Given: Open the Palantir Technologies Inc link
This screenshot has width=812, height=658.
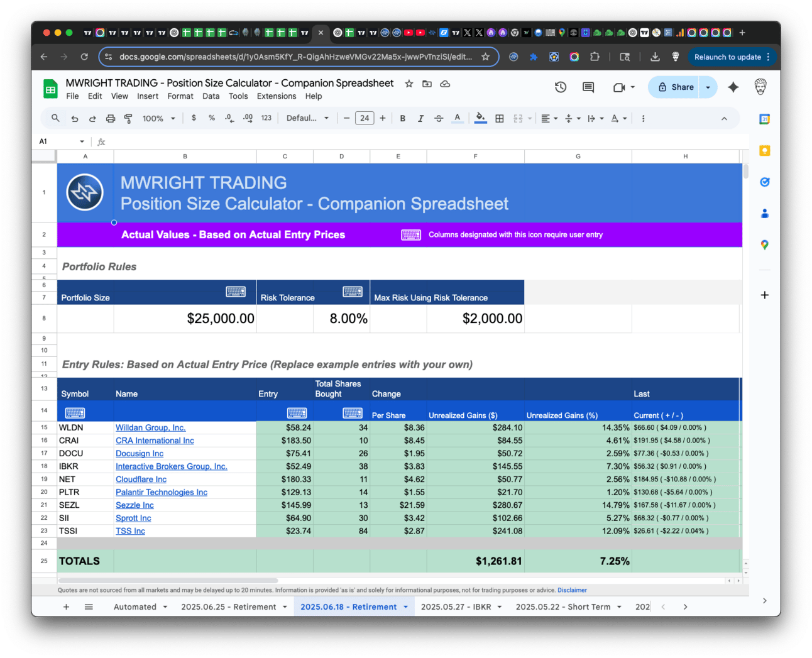Looking at the screenshot, I should (x=162, y=492).
